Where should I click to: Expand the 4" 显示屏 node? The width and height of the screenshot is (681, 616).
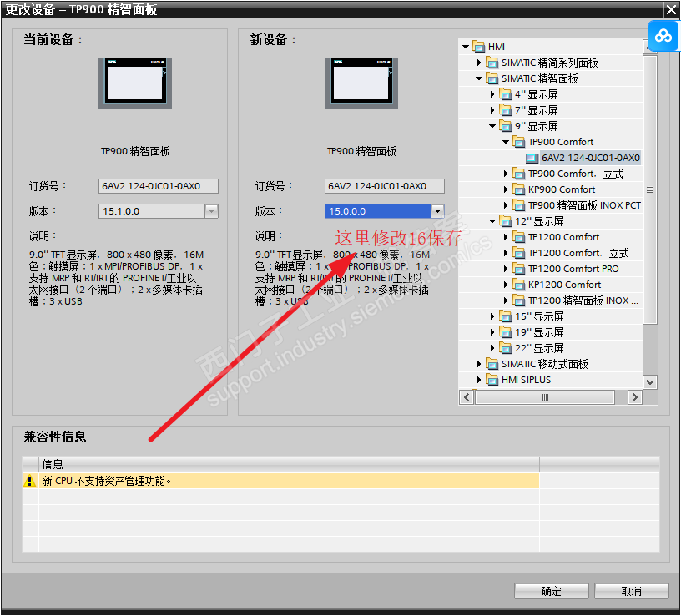tap(492, 94)
